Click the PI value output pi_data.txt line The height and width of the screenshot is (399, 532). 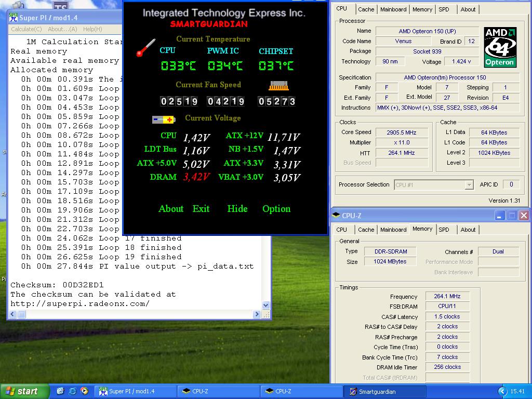(x=137, y=267)
